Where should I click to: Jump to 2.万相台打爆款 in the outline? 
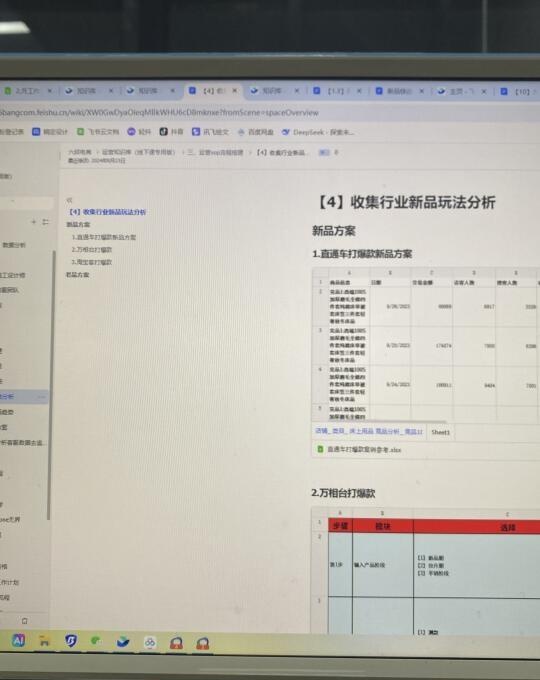92,250
